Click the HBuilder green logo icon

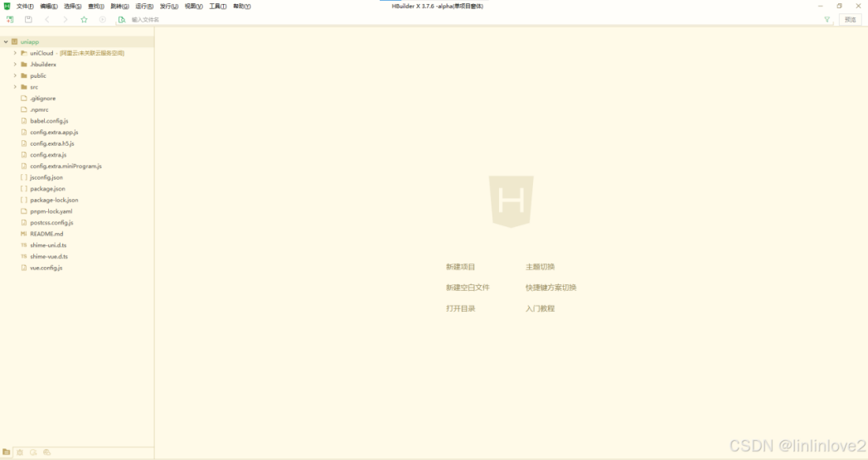[7, 6]
